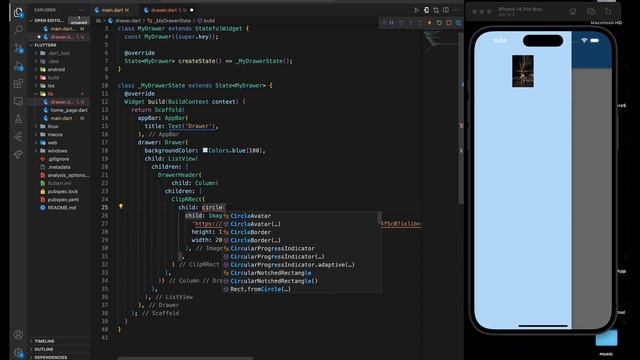This screenshot has width=640, height=360.
Task: Open the Manage settings gear
Action: [x=18, y=353]
